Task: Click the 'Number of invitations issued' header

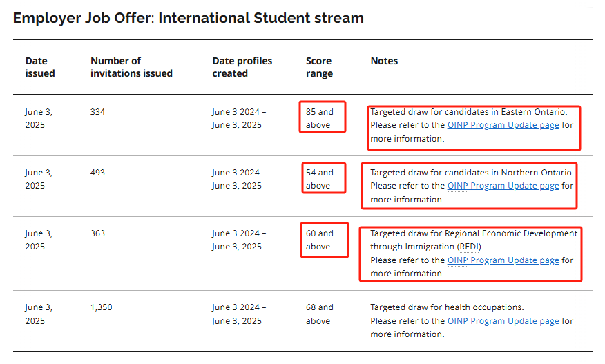Action: click(x=131, y=67)
